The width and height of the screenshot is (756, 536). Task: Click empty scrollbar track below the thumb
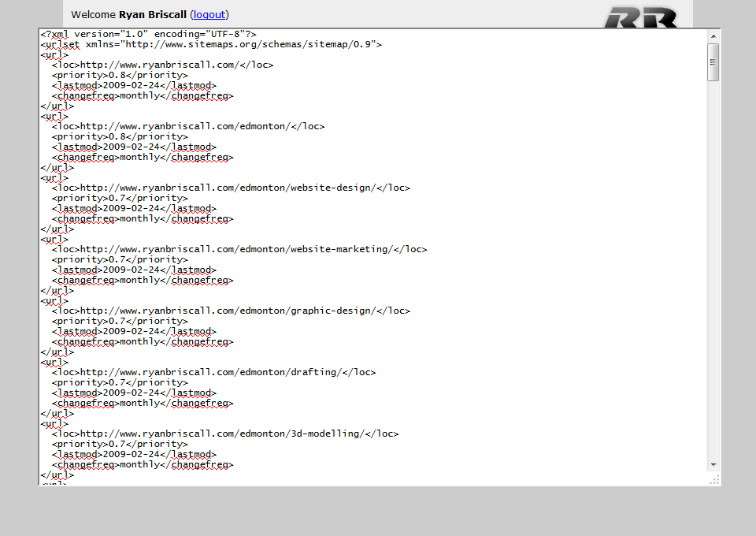coord(713,276)
